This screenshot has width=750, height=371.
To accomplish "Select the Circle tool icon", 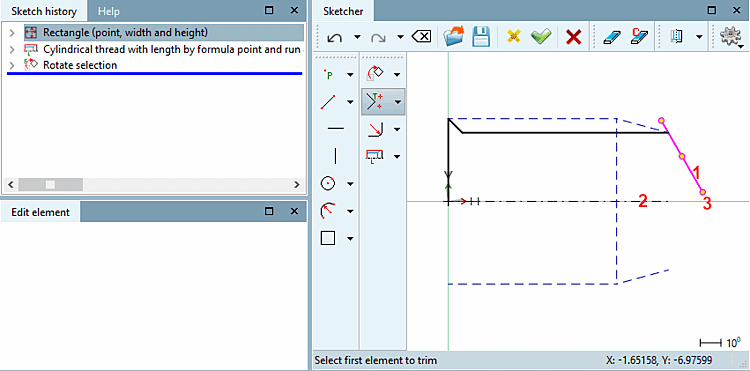I will point(328,183).
